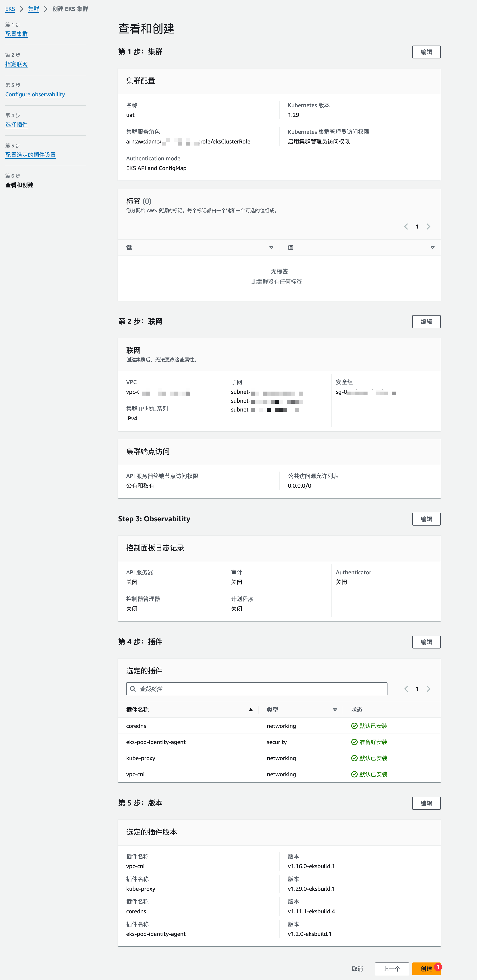Click the 0.0.0.0/0 allowlist value

point(300,486)
